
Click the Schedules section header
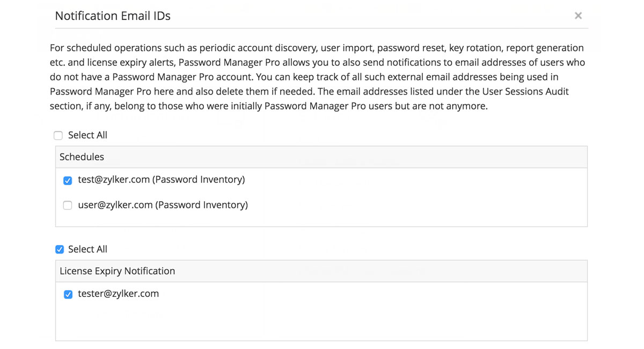(x=82, y=157)
